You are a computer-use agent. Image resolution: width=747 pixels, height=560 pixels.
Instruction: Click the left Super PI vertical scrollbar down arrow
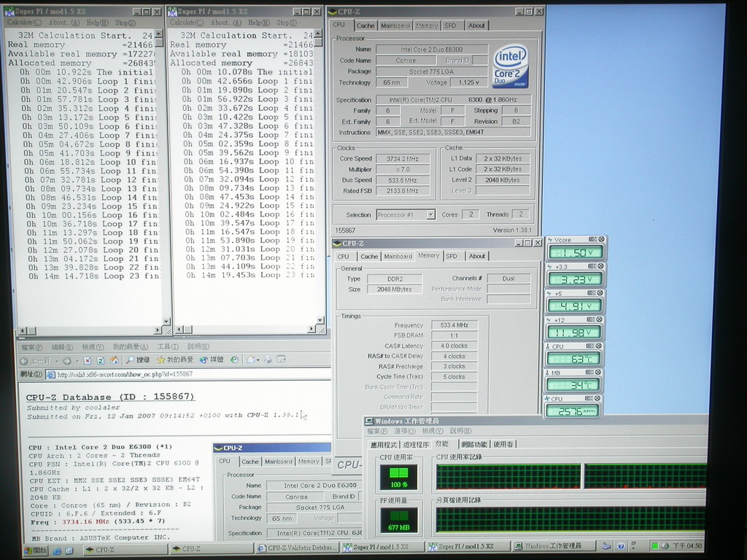(x=167, y=322)
